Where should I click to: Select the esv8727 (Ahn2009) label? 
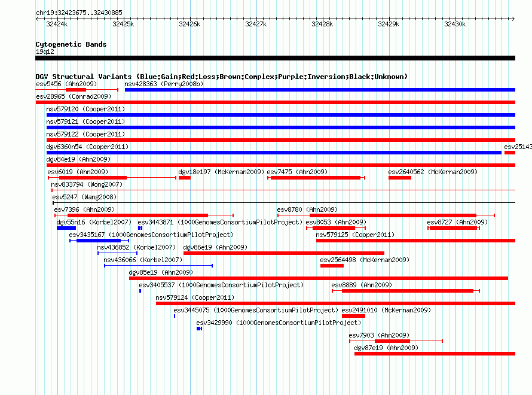point(457,222)
